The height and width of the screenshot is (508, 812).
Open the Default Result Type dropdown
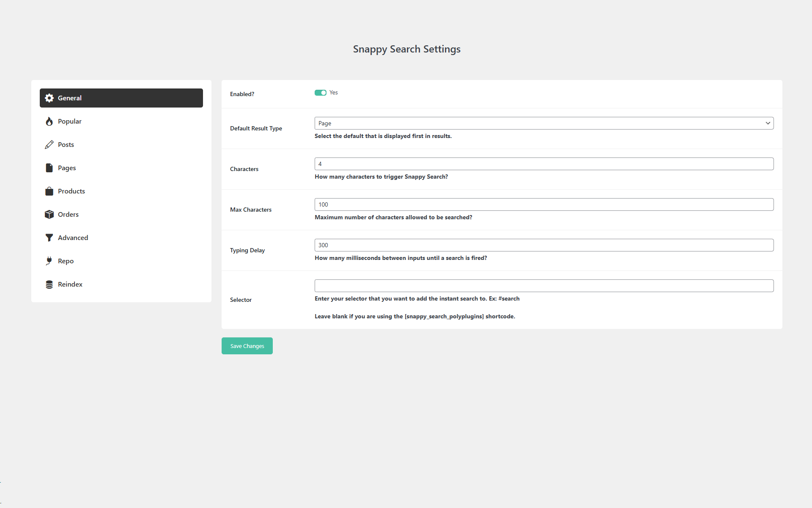(544, 123)
